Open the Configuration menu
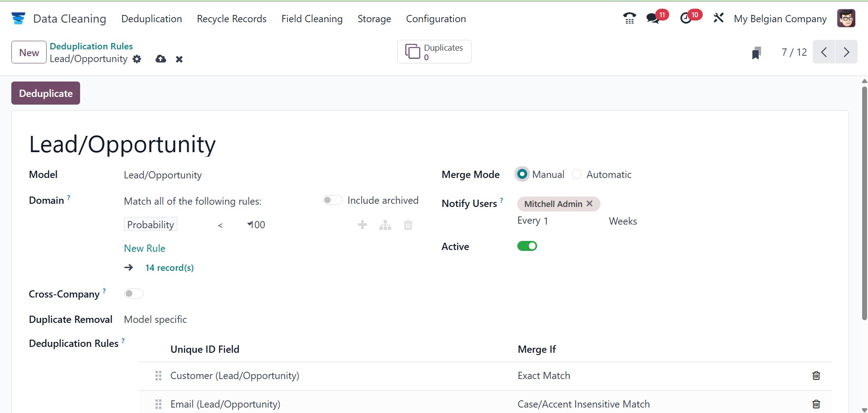The width and height of the screenshot is (868, 413). 436,19
